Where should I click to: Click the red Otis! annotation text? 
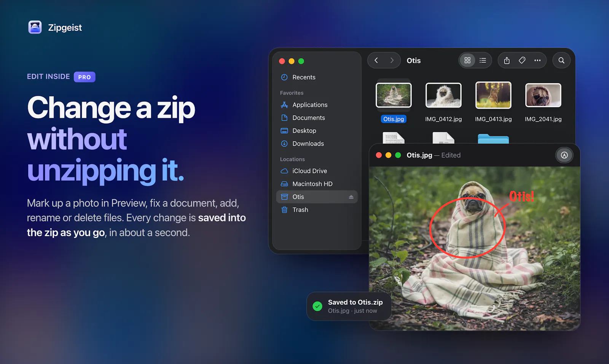pyautogui.click(x=521, y=196)
